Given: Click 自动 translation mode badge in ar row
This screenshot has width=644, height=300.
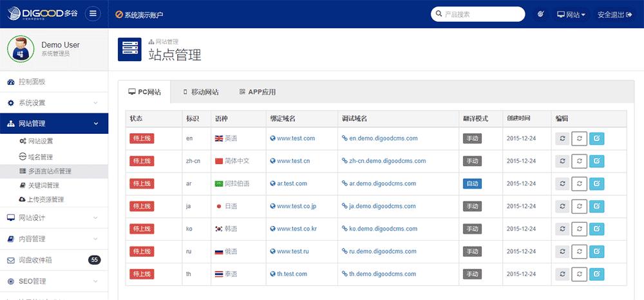Looking at the screenshot, I should tap(472, 183).
